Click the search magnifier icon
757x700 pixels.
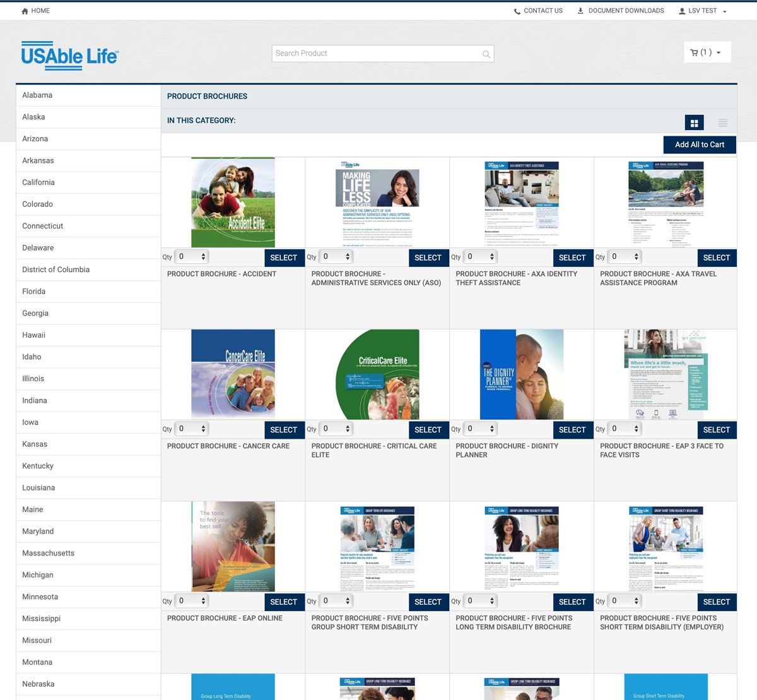pos(486,54)
